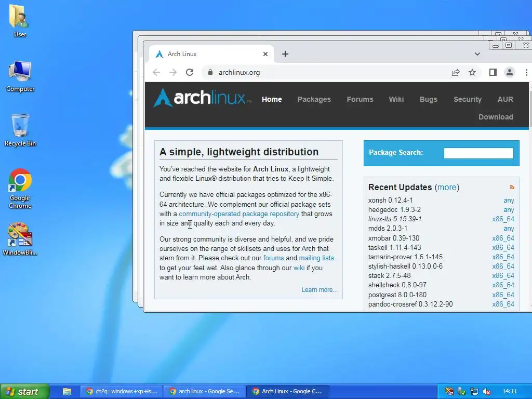The width and height of the screenshot is (532, 399).
Task: Expand the tab search chevron
Action: (x=477, y=54)
